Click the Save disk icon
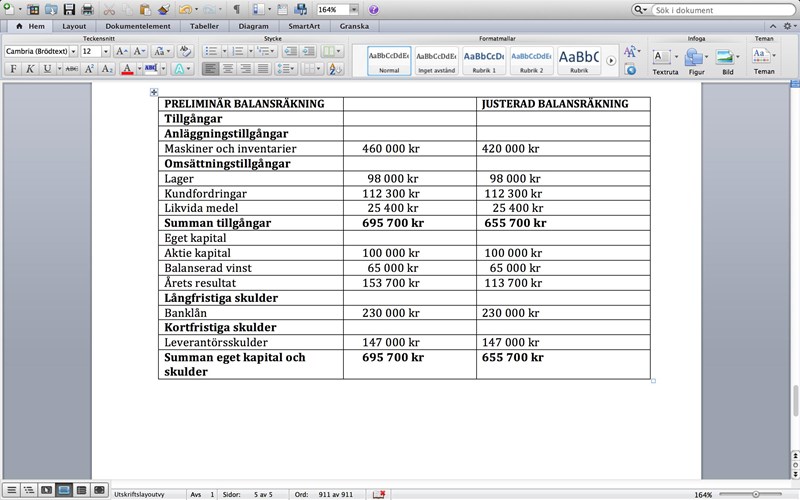Image resolution: width=800 pixels, height=500 pixels. 69,9
